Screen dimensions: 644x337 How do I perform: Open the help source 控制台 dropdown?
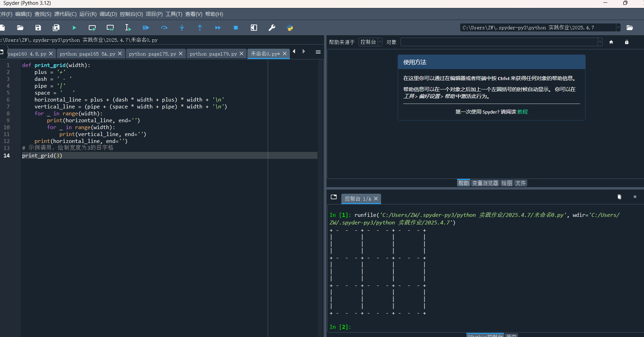pos(370,42)
